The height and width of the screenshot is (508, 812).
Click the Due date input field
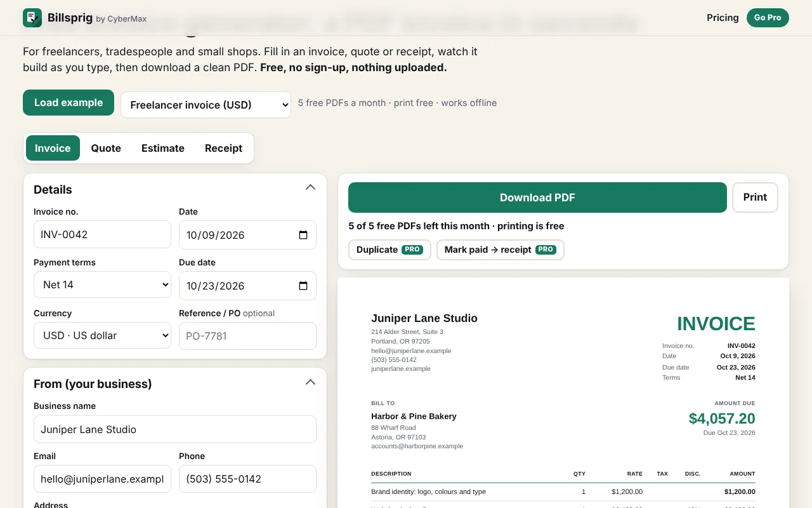(247, 286)
